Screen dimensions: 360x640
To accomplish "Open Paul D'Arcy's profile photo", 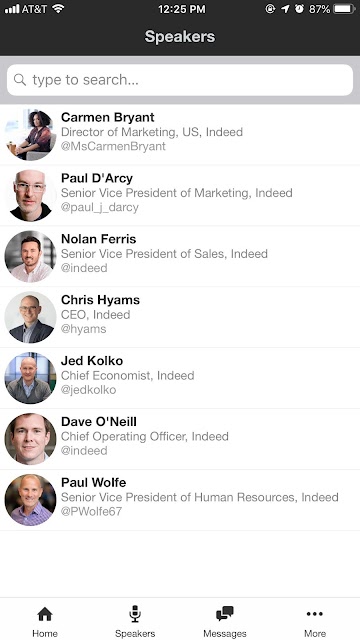I will pyautogui.click(x=30, y=196).
